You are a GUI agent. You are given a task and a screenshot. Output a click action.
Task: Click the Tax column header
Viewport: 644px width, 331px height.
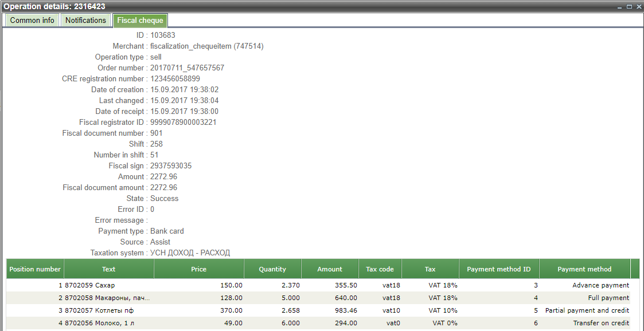(430, 269)
